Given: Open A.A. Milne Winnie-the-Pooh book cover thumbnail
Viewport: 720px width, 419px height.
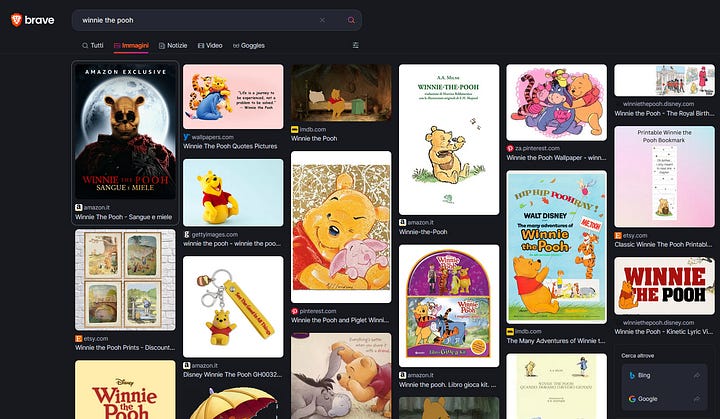Looking at the screenshot, I should pyautogui.click(x=449, y=139).
